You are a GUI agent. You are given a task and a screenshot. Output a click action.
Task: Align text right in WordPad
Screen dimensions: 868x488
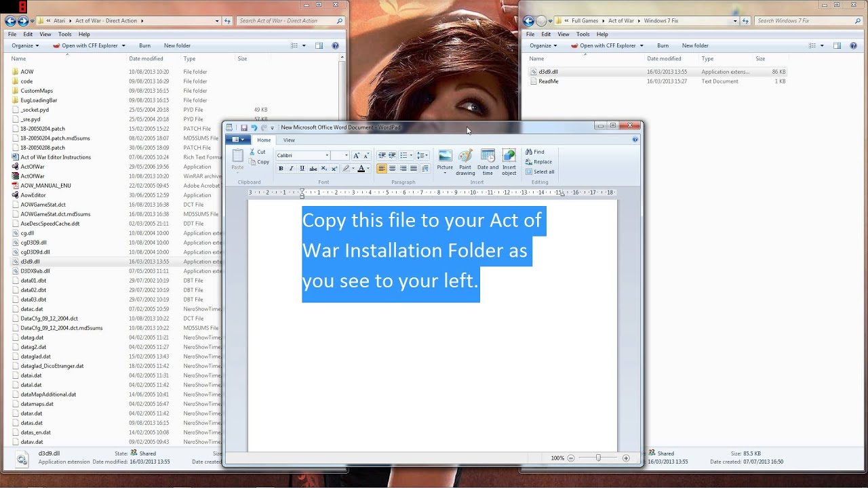click(403, 169)
